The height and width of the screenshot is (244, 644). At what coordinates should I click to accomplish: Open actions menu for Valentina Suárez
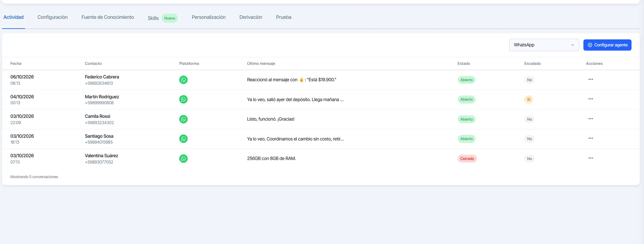(591, 158)
